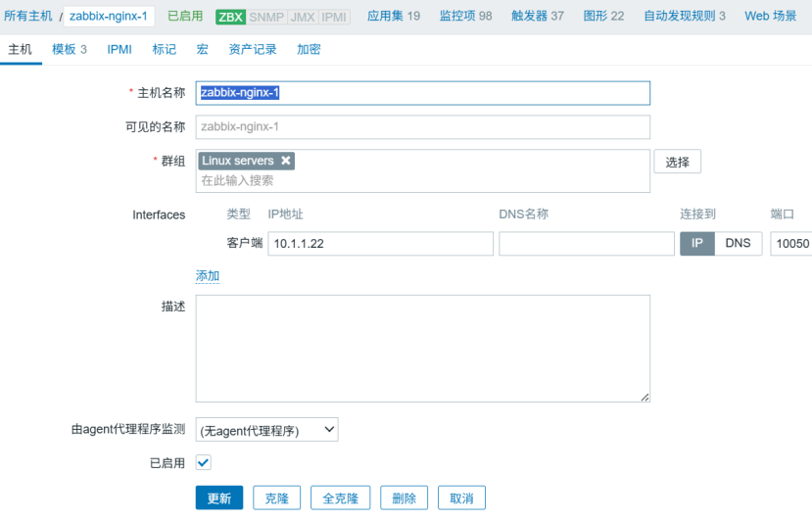This screenshot has height=522, width=812.
Task: Click the 已启用 status link
Action: tap(185, 16)
